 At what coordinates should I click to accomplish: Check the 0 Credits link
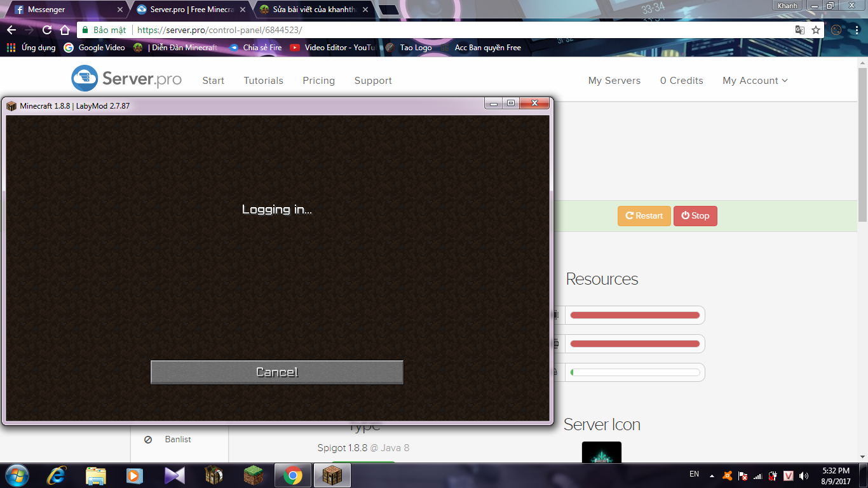682,81
